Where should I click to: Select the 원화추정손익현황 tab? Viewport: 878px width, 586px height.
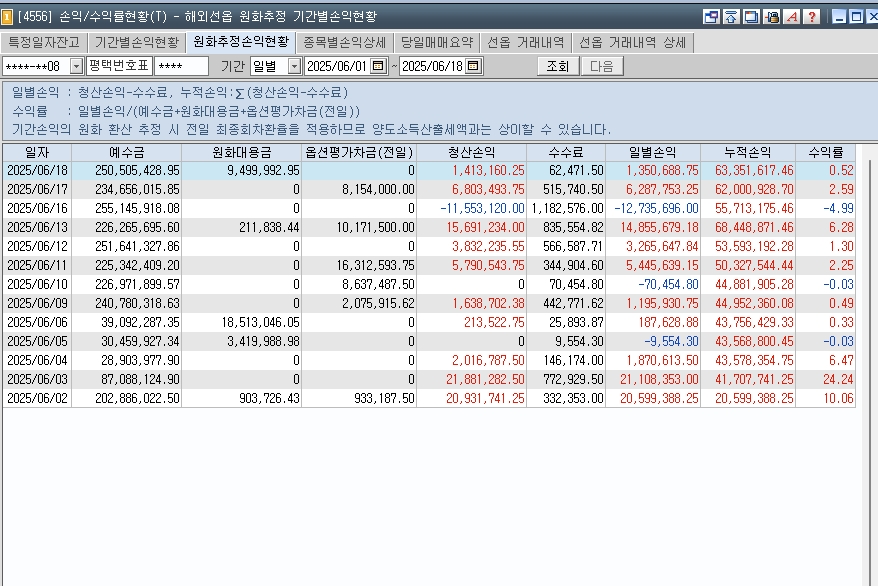point(241,42)
